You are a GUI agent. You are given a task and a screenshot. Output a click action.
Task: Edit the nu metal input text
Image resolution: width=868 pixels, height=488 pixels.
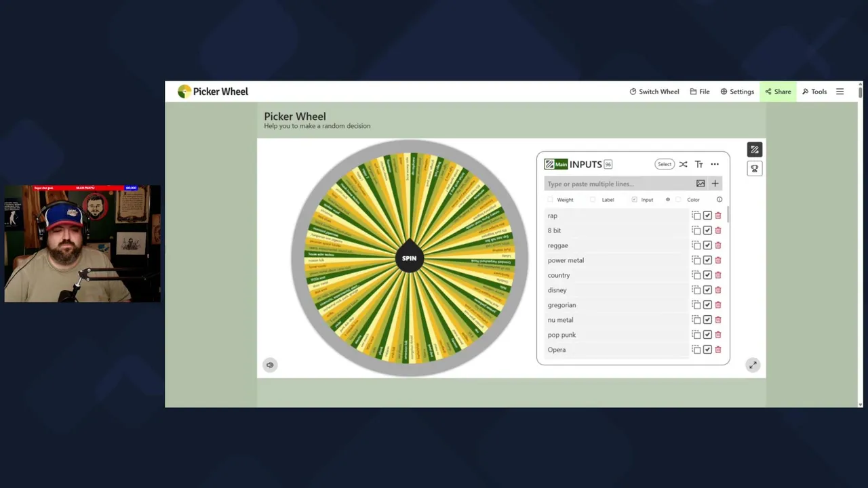click(616, 320)
